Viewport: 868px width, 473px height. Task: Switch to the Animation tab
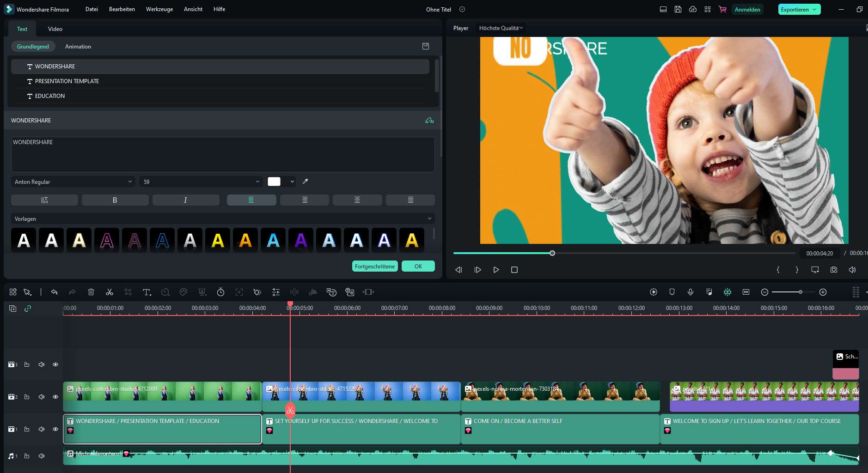tap(78, 47)
